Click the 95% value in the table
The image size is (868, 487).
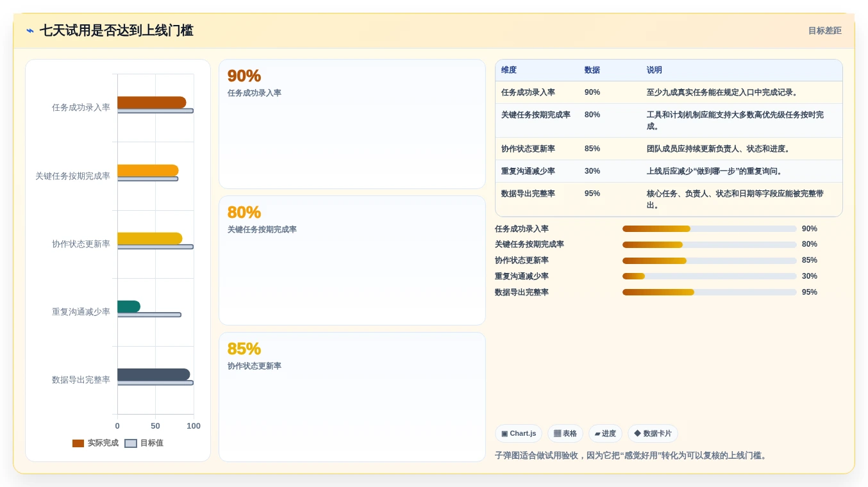pos(592,194)
